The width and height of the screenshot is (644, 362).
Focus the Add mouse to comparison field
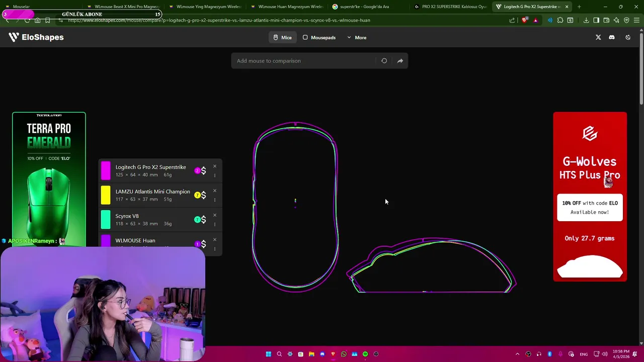pos(304,61)
